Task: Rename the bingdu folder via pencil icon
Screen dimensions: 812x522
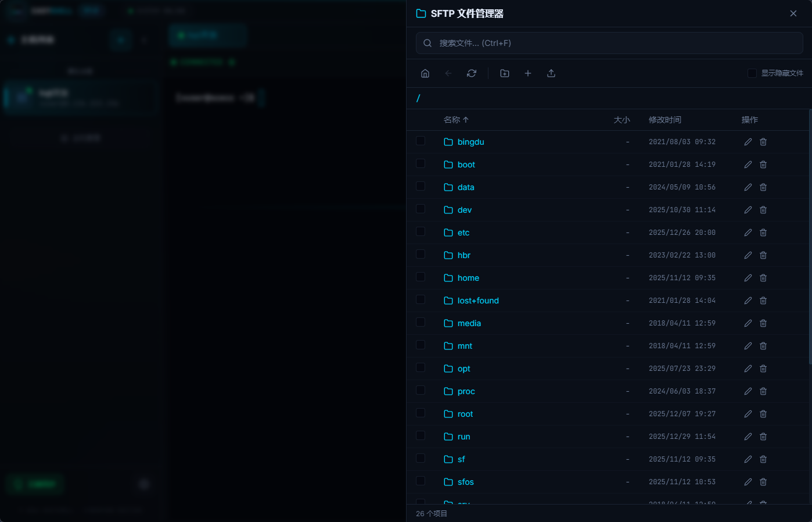Action: [748, 142]
